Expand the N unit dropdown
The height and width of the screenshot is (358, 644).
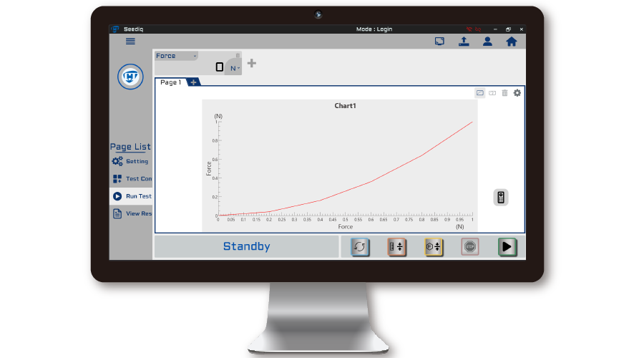tap(235, 68)
